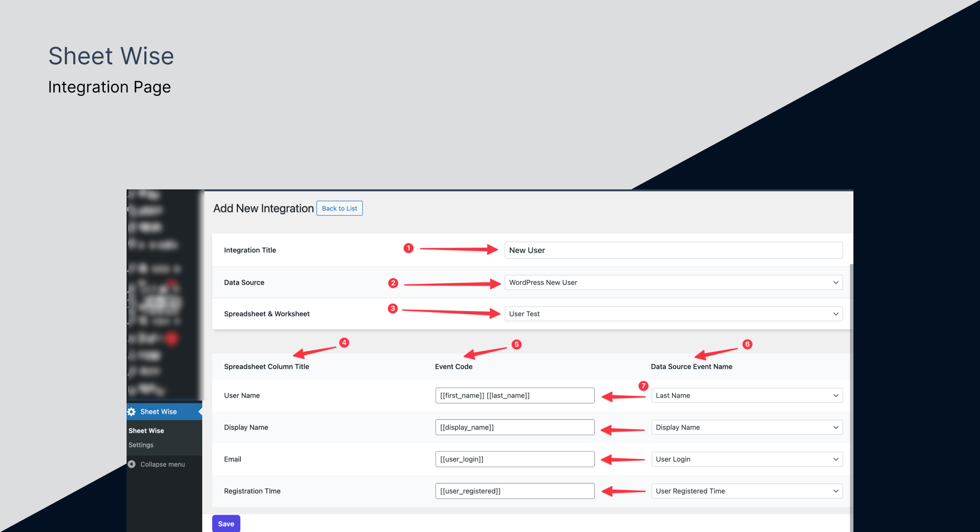The width and height of the screenshot is (980, 532).
Task: Open the User Registered Time event dropdown
Action: coord(747,491)
